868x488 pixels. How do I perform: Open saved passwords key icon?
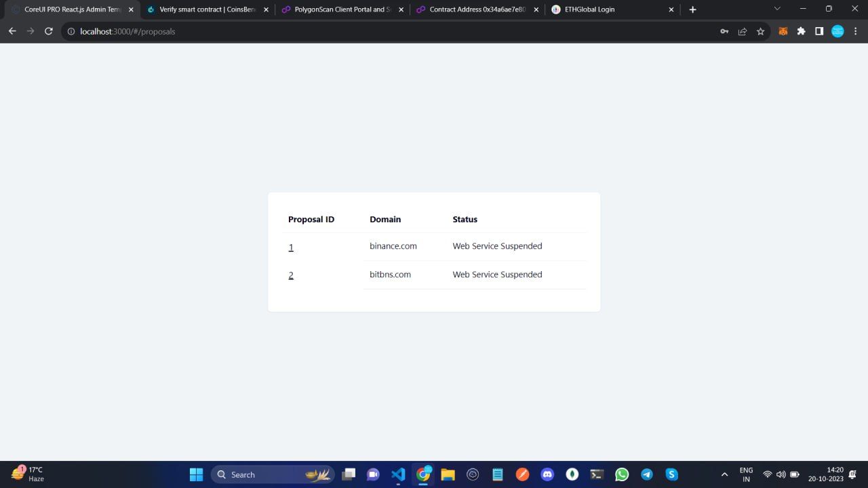pyautogui.click(x=724, y=31)
